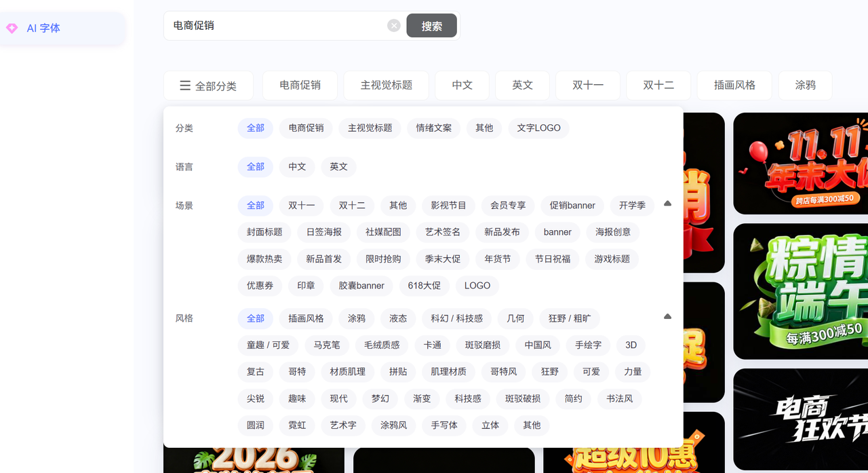This screenshot has width=868, height=473.
Task: Click inside the 电商促销 search field
Action: (278, 26)
